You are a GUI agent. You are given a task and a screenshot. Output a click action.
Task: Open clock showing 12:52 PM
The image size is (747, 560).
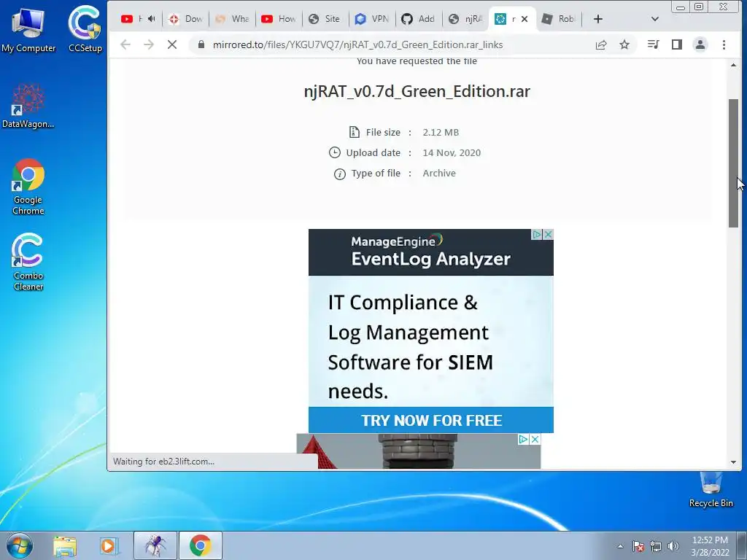coord(710,545)
